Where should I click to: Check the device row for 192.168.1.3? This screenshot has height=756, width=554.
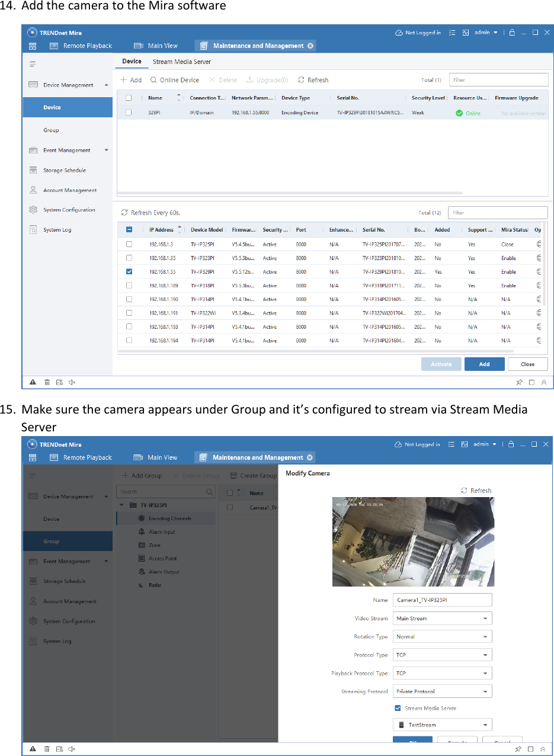129,244
